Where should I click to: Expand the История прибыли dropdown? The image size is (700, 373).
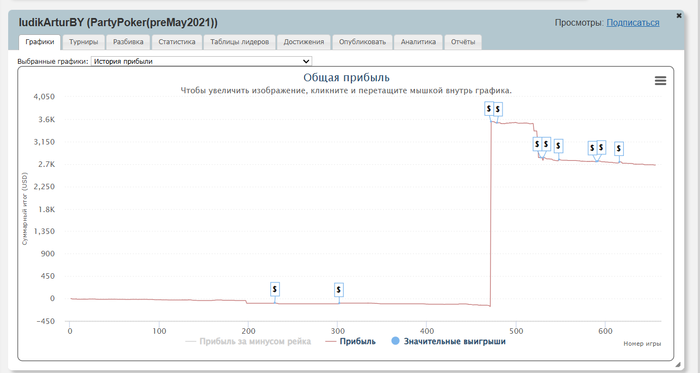pos(201,61)
